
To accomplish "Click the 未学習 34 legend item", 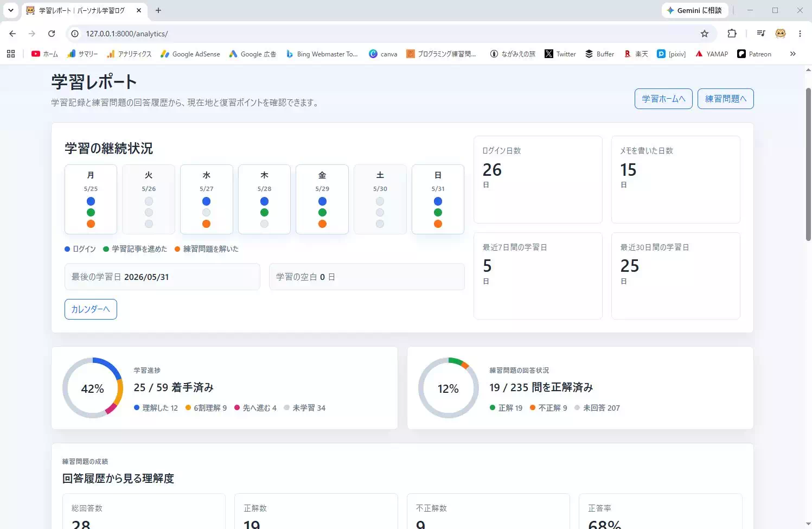I will pyautogui.click(x=305, y=408).
